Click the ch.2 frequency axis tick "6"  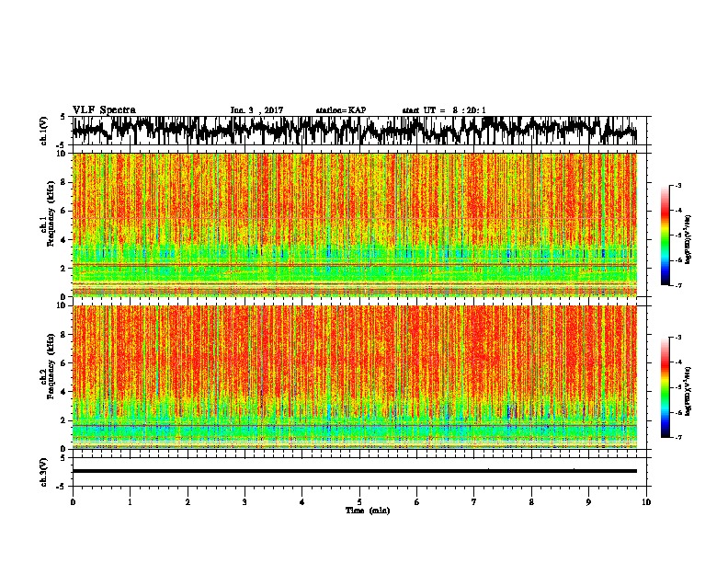[x=63, y=363]
